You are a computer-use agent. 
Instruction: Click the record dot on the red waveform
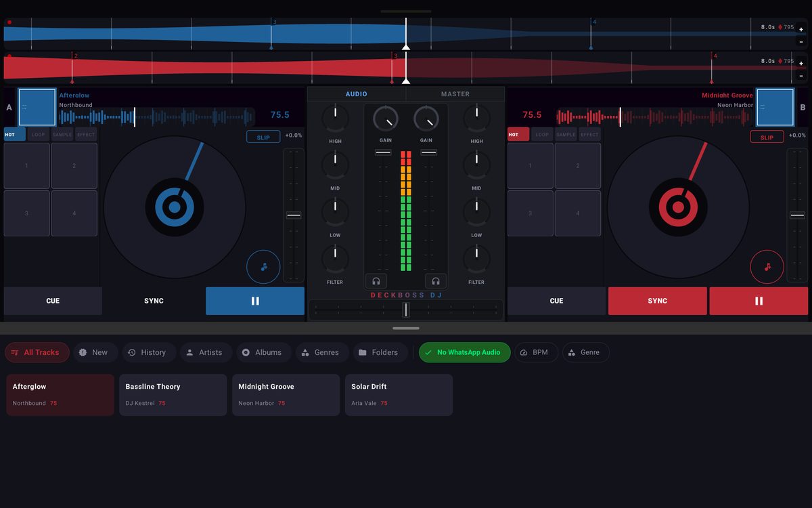[9, 56]
